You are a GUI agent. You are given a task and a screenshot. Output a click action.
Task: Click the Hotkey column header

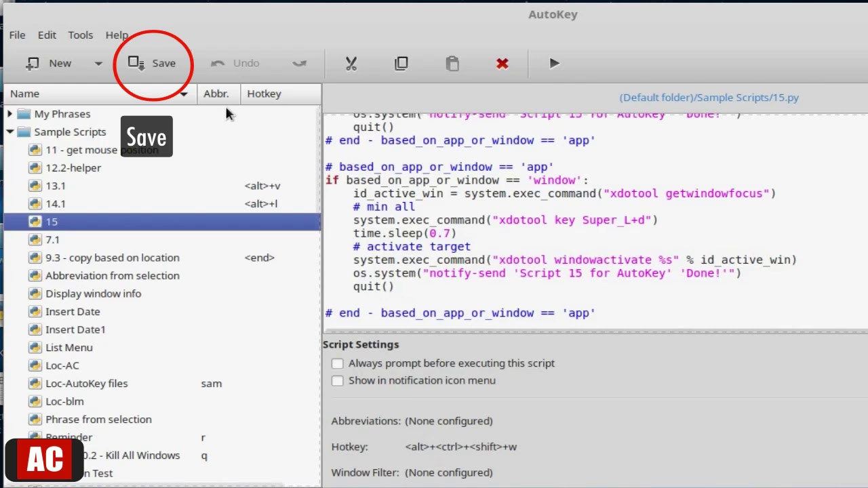(x=280, y=94)
